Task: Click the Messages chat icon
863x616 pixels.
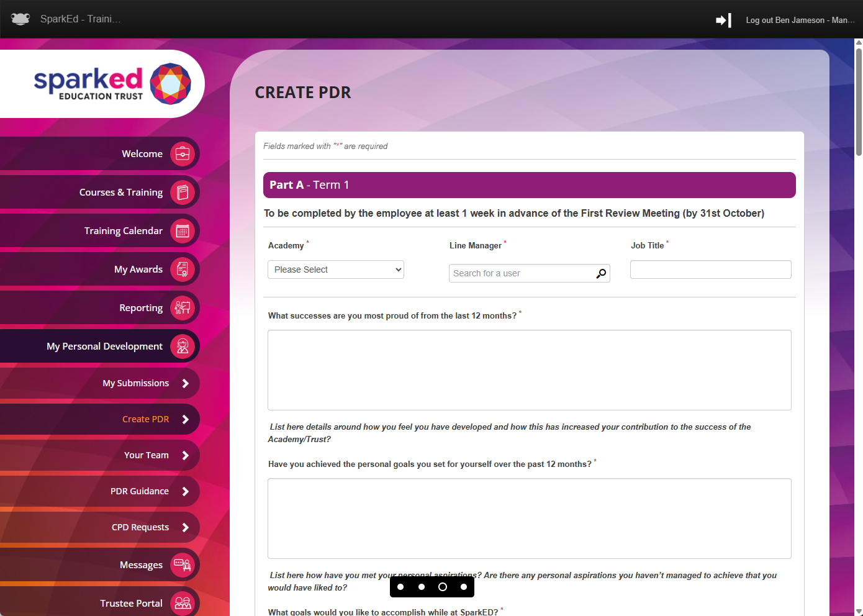Action: coord(183,565)
